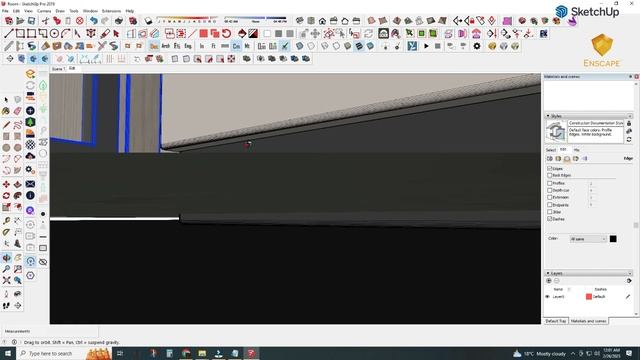This screenshot has width=640, height=360.
Task: Click the shadow time-of-day slider
Action: pos(255,20)
